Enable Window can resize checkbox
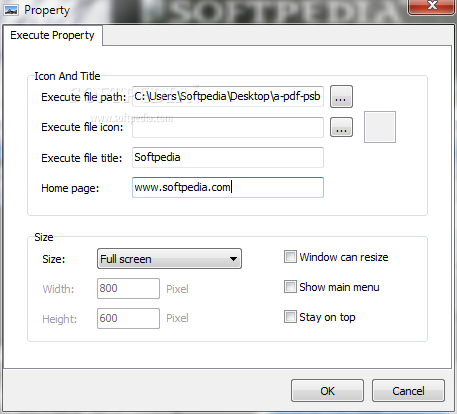Image resolution: width=457 pixels, height=414 pixels. (290, 257)
